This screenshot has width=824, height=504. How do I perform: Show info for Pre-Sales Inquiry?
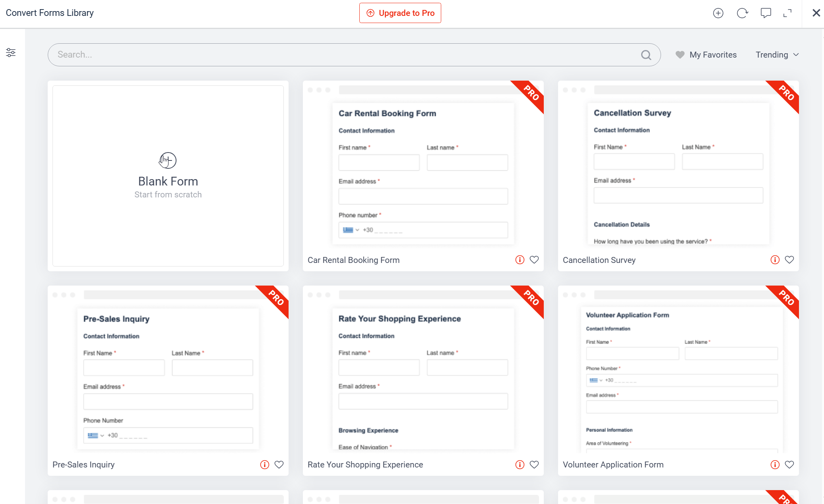tap(264, 464)
